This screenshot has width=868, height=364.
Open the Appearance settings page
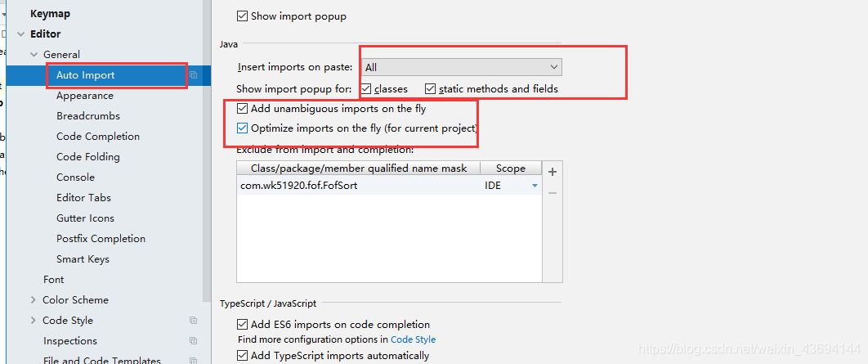[x=85, y=95]
